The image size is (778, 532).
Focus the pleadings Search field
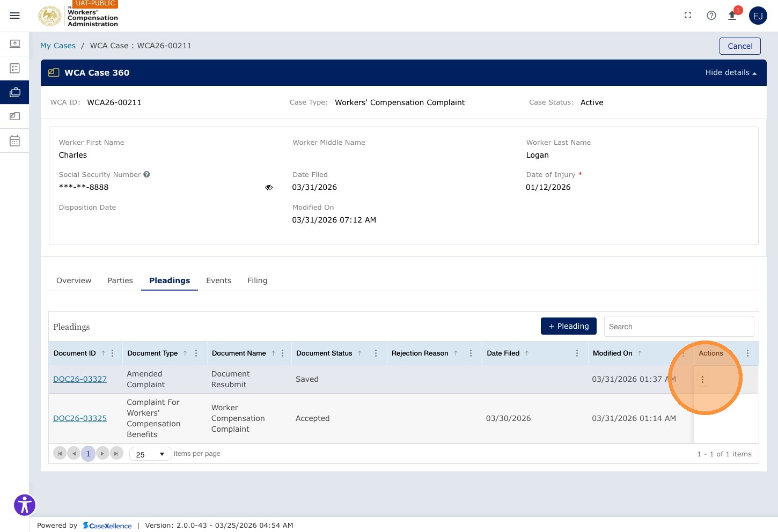679,327
